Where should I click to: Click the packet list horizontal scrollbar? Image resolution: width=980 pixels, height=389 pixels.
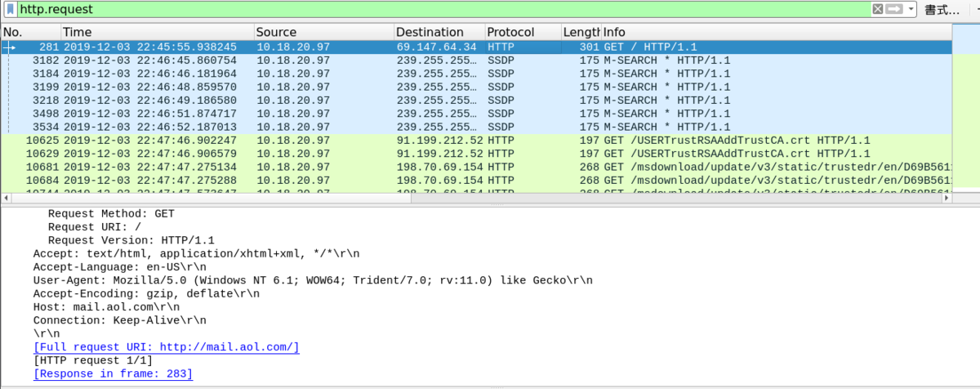coord(476,199)
